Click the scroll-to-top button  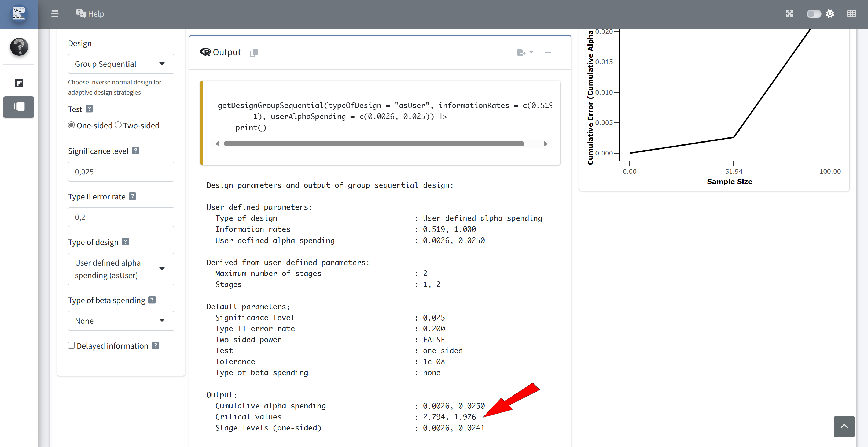[x=844, y=426]
